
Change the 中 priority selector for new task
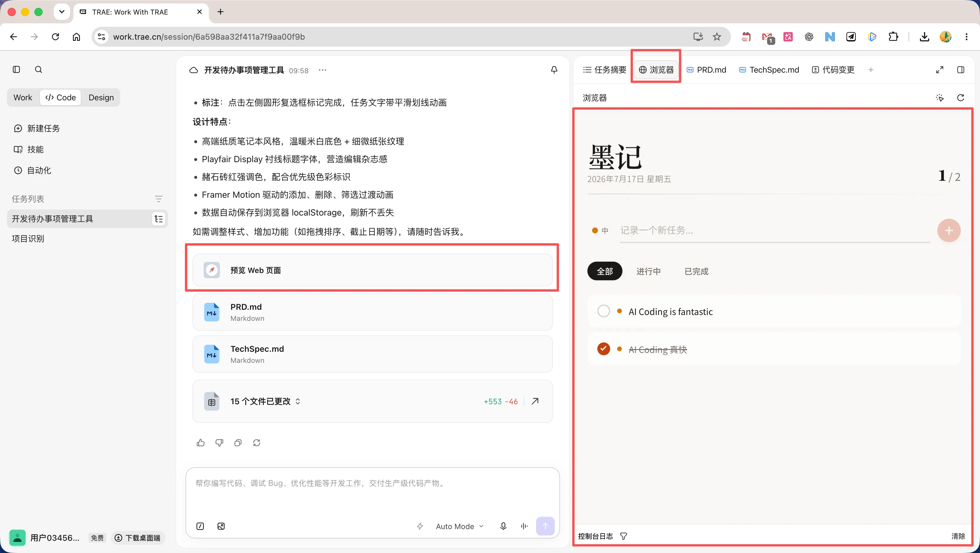point(600,230)
